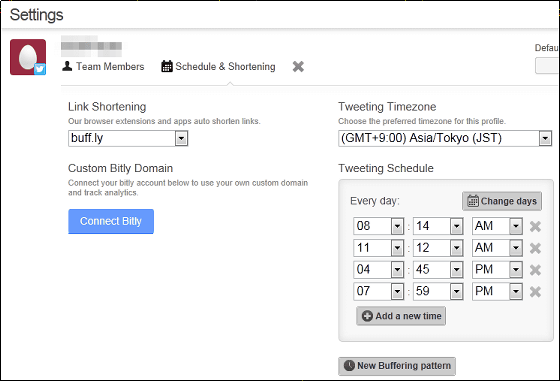Click the Connect Bitly button

click(x=111, y=221)
